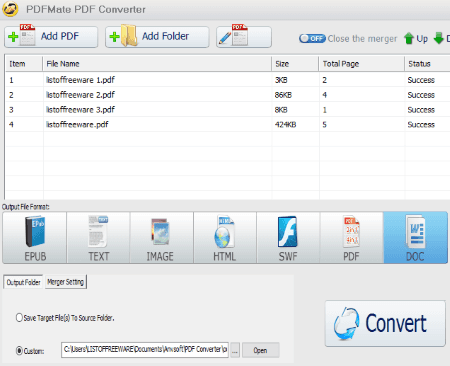Click the Add PDF button
450x366 pixels.
pos(51,37)
